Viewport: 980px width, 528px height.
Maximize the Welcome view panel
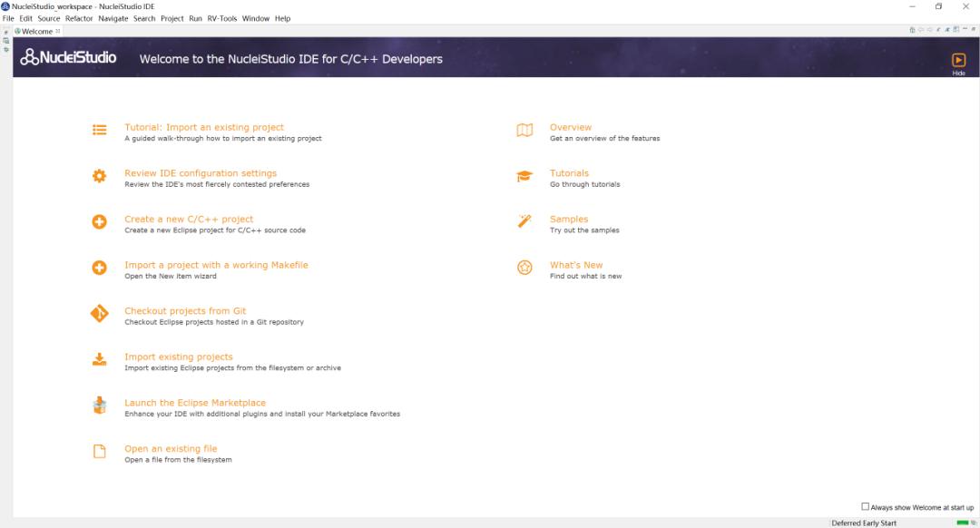click(x=974, y=29)
